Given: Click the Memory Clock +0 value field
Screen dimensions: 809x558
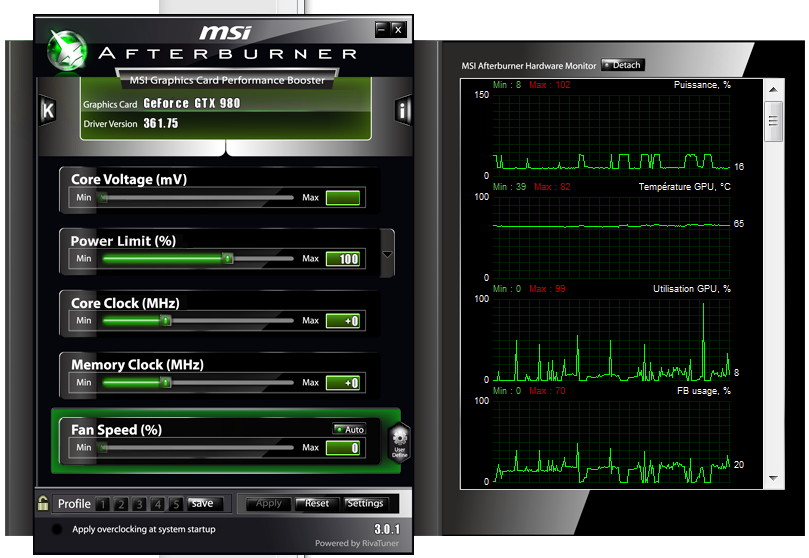Looking at the screenshot, I should pos(343,383).
